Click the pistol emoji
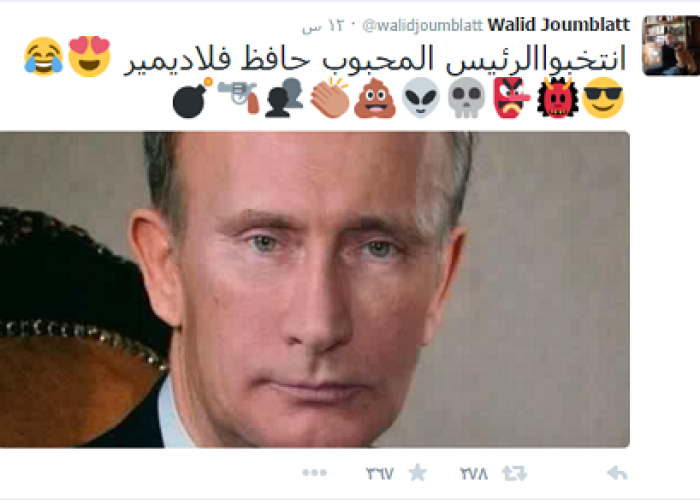 tap(238, 97)
